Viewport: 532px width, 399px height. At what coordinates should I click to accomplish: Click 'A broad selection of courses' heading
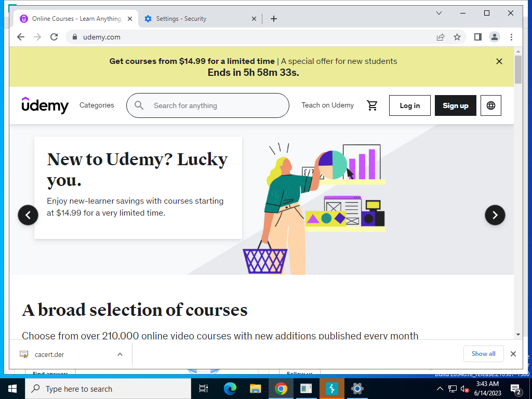pos(135,310)
